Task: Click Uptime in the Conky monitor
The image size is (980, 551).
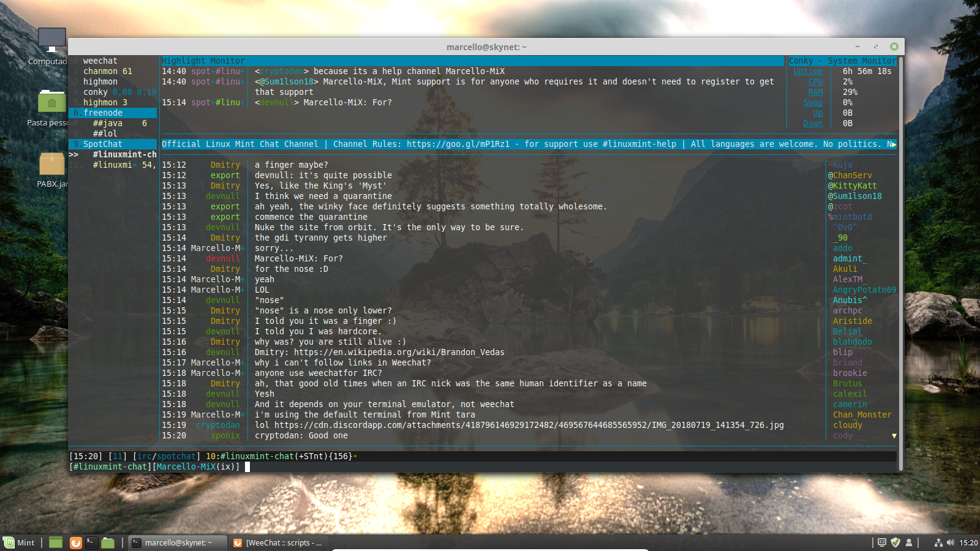Action: tap(808, 71)
